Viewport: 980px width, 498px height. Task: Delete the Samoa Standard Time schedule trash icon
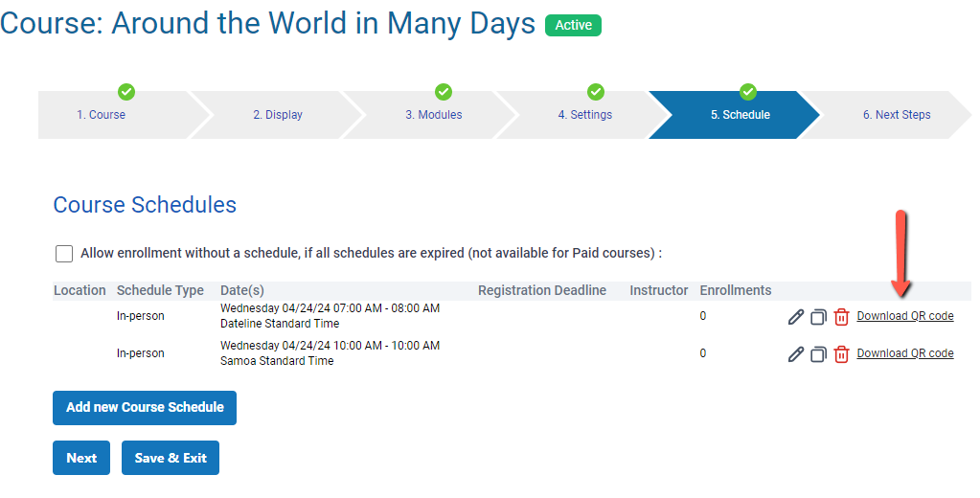pos(841,354)
